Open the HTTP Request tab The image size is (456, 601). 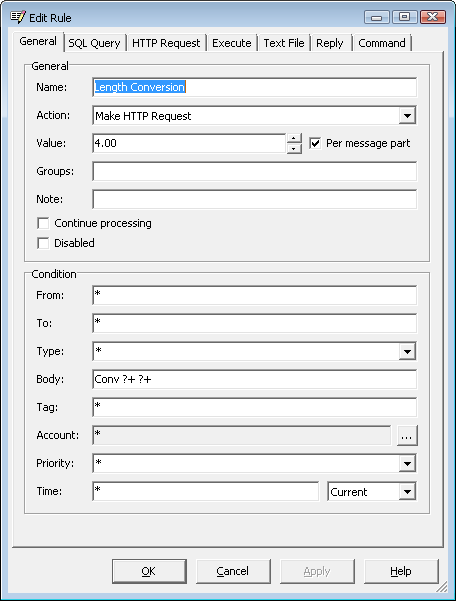(x=166, y=43)
